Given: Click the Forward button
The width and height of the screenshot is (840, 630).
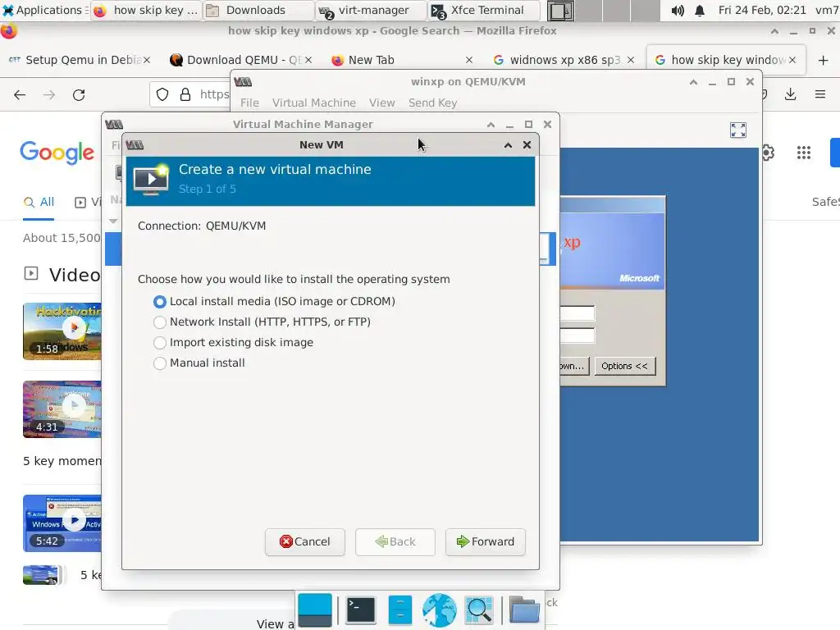Looking at the screenshot, I should click(486, 541).
